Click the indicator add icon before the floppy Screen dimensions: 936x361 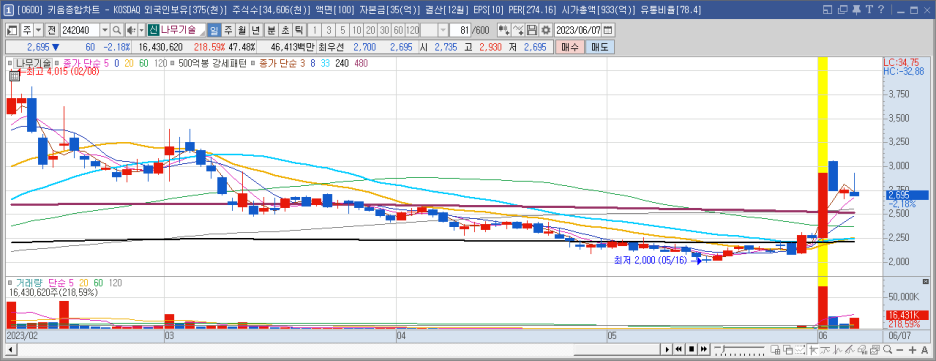(503, 30)
